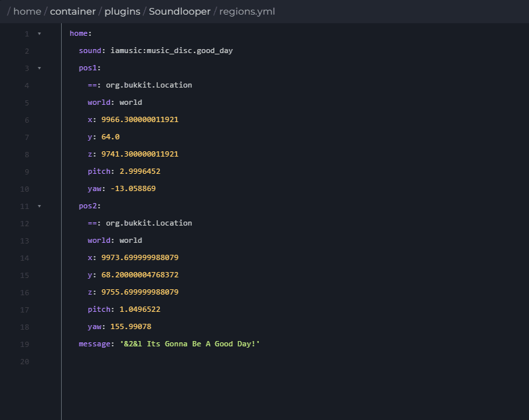Click line number 20 in the gutter
Screen dimensions: 529x420
coord(25,362)
